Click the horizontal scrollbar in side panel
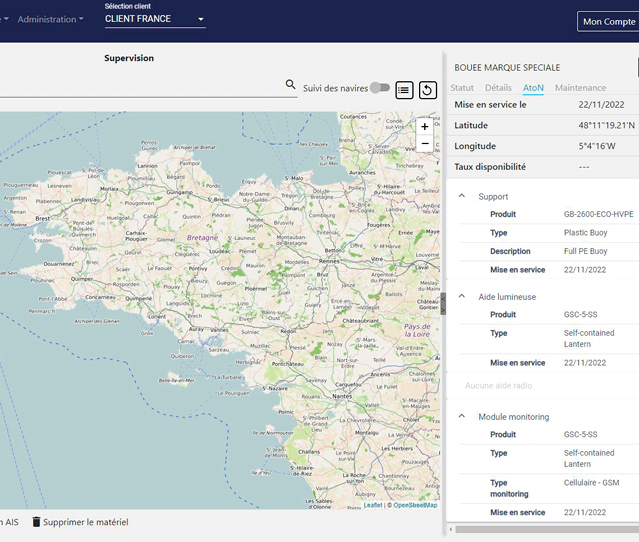This screenshot has width=639, height=542. point(547,529)
